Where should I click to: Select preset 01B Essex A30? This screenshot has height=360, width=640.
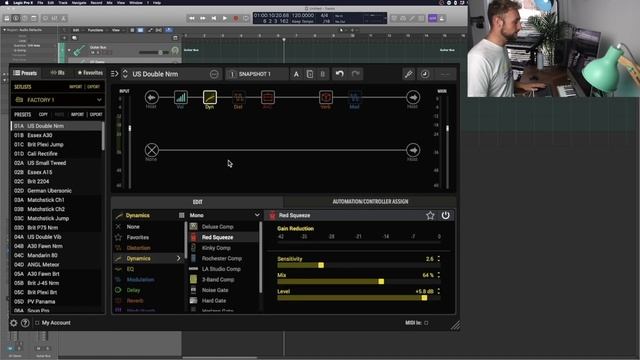pyautogui.click(x=56, y=135)
